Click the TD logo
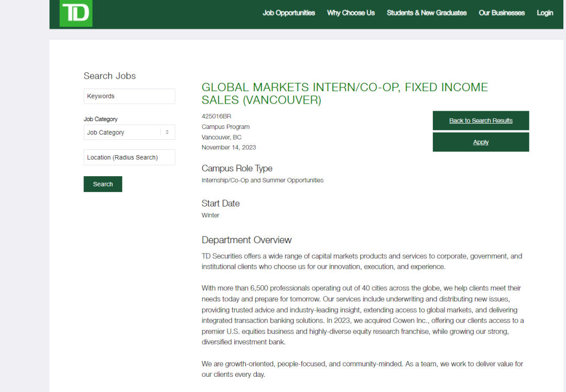This screenshot has height=392, width=566. point(76,13)
